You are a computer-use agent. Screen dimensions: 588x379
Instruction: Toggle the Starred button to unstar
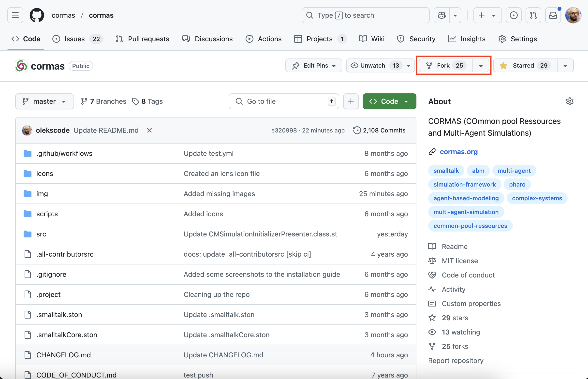(525, 65)
